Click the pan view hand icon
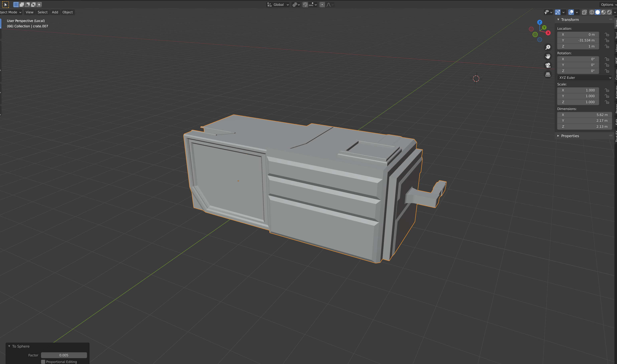Image resolution: width=617 pixels, height=364 pixels. pyautogui.click(x=548, y=56)
